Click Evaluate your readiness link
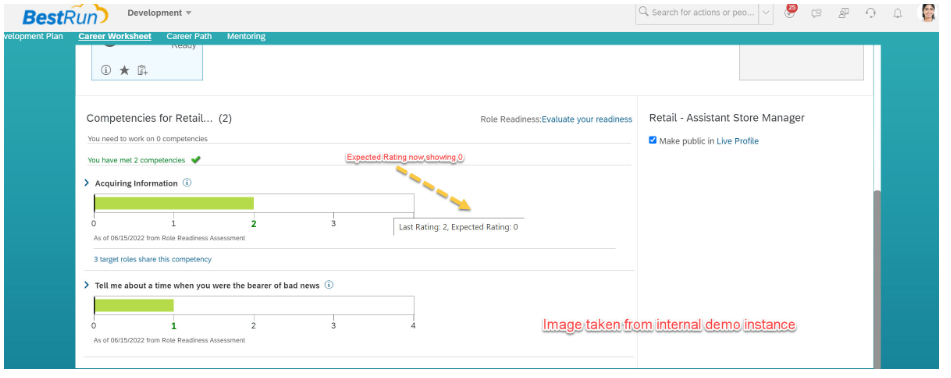Screen dimensions: 951x378 (x=586, y=119)
